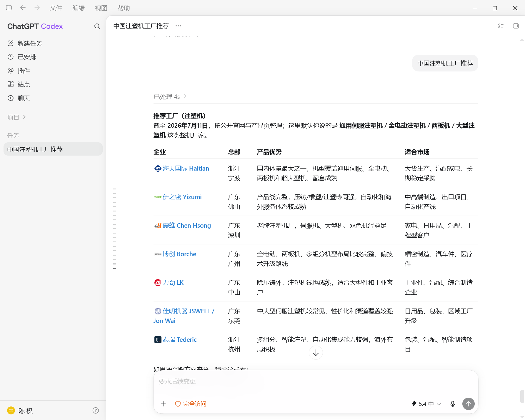Click the ChatGPT Codex logo text

click(x=35, y=26)
